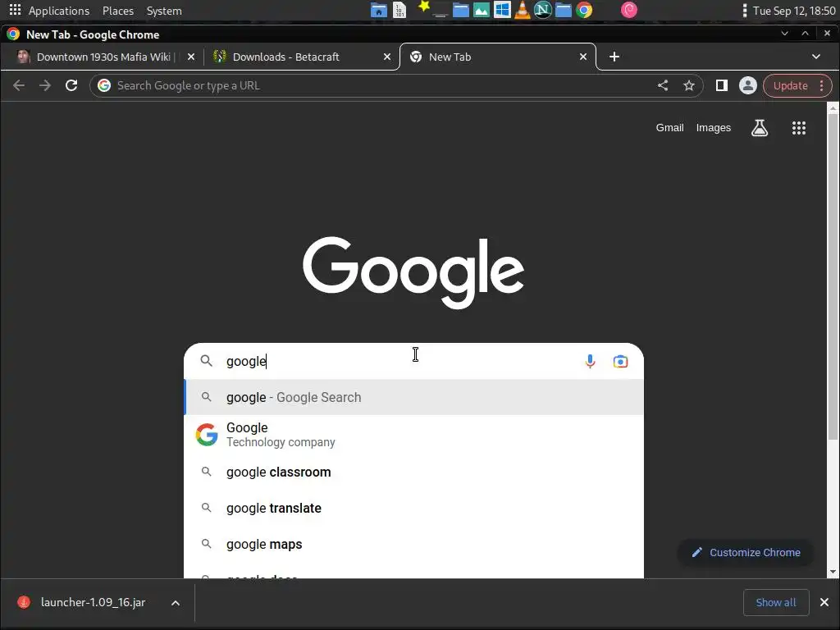The image size is (840, 630).
Task: Click the search magnifier in search box
Action: pos(206,361)
